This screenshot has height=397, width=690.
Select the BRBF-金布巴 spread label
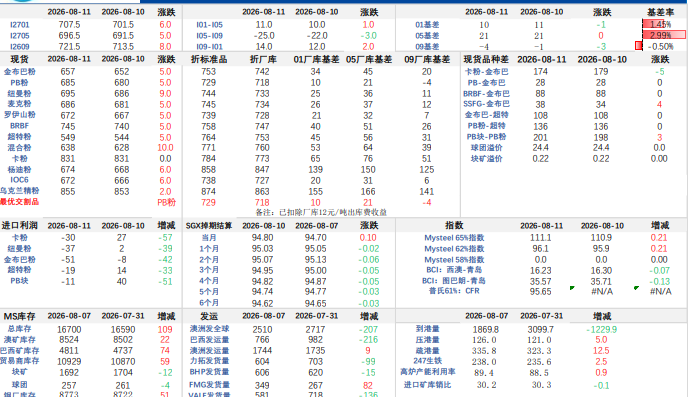486,93
